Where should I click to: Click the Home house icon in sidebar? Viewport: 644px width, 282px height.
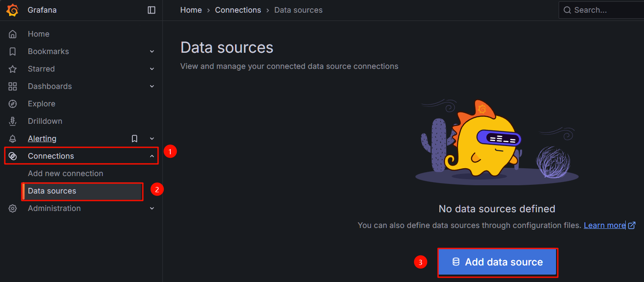pos(13,34)
